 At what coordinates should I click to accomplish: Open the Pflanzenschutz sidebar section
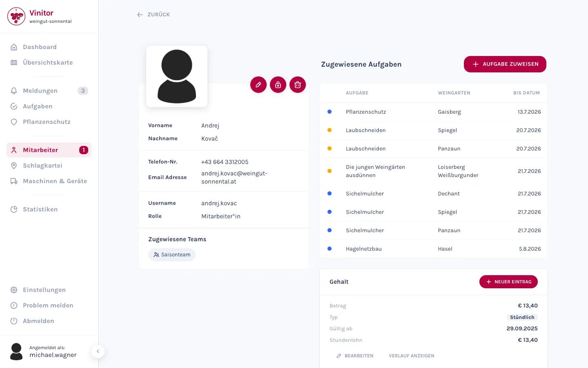point(49,122)
